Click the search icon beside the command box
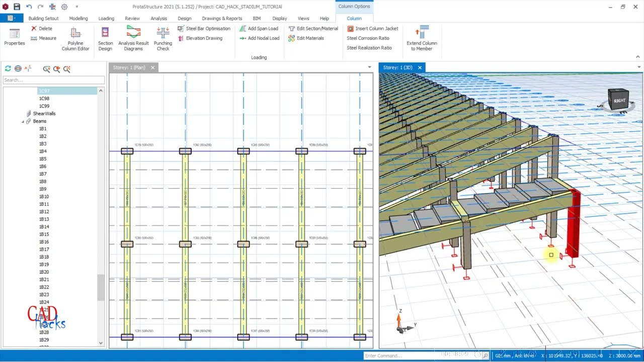Image resolution: width=644 pixels, height=362 pixels. coord(486,355)
